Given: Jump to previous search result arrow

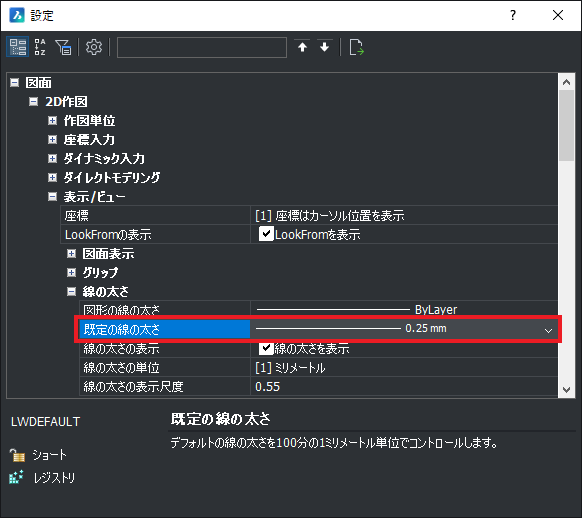Looking at the screenshot, I should [303, 47].
